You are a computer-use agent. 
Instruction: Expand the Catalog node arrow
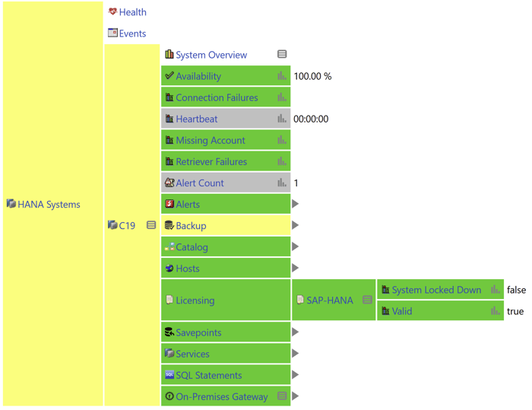click(296, 246)
